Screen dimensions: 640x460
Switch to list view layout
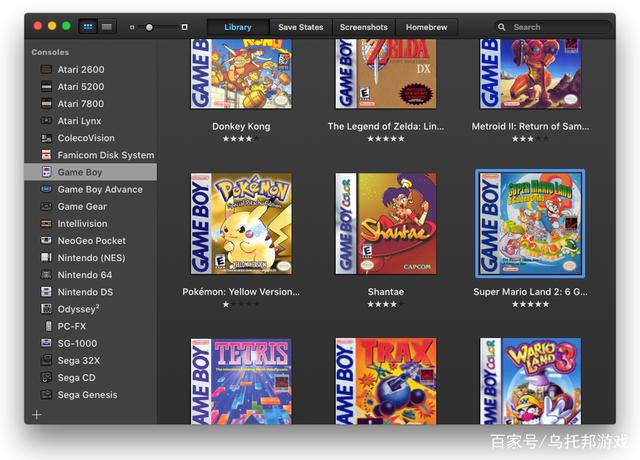pos(107,27)
